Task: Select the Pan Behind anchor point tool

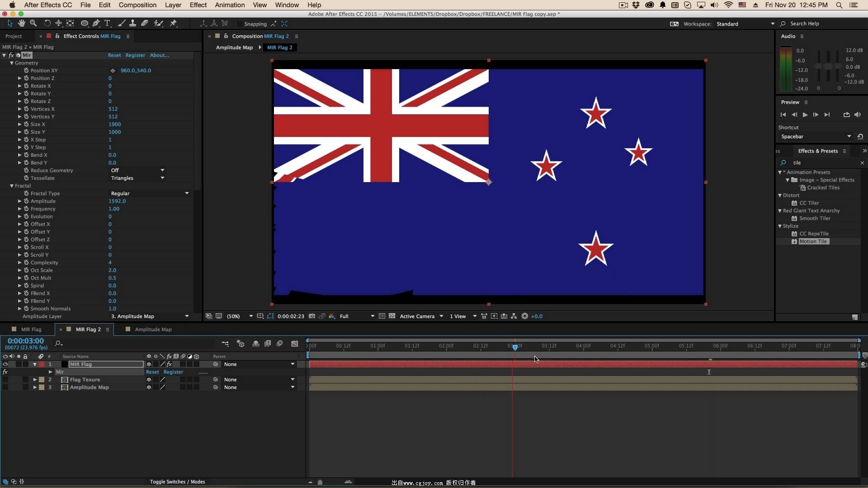Action: coord(70,23)
